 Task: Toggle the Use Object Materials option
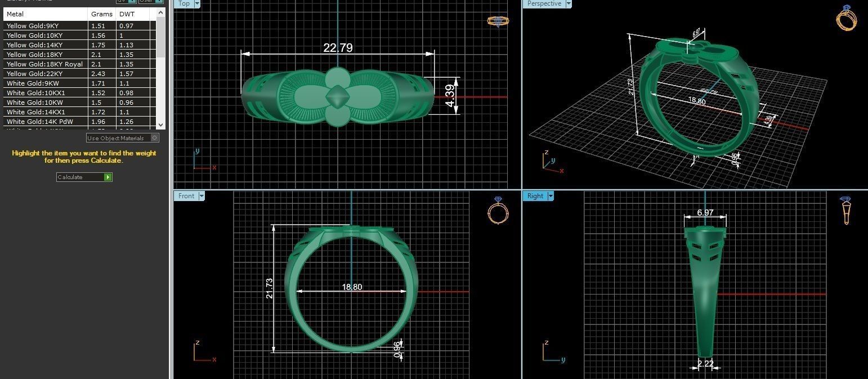123,138
